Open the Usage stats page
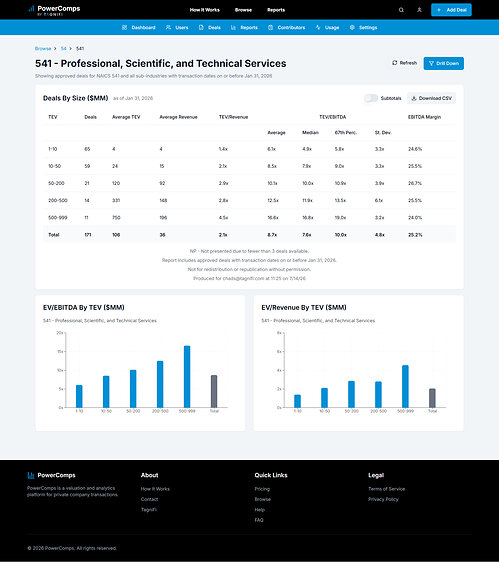The width and height of the screenshot is (499, 562). (327, 28)
